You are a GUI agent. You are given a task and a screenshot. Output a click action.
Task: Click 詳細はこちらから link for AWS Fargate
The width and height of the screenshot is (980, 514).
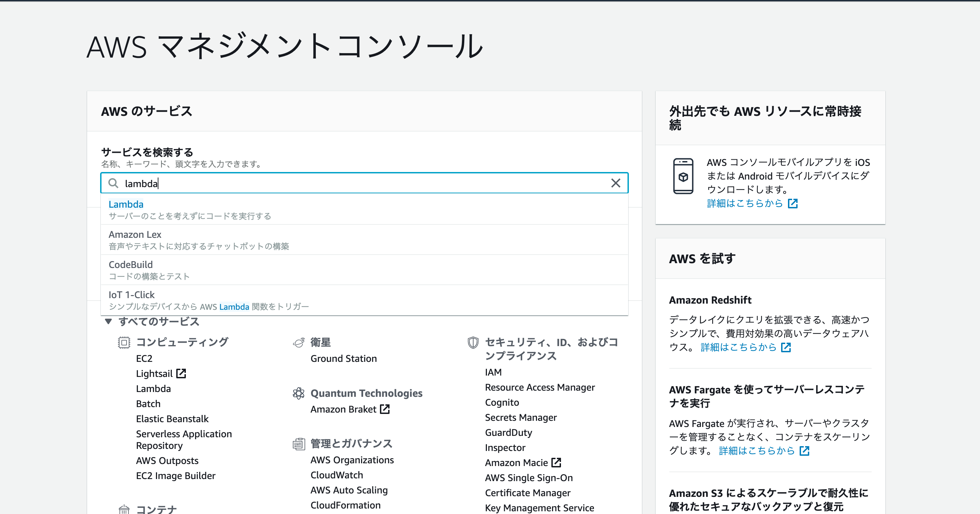pos(757,451)
